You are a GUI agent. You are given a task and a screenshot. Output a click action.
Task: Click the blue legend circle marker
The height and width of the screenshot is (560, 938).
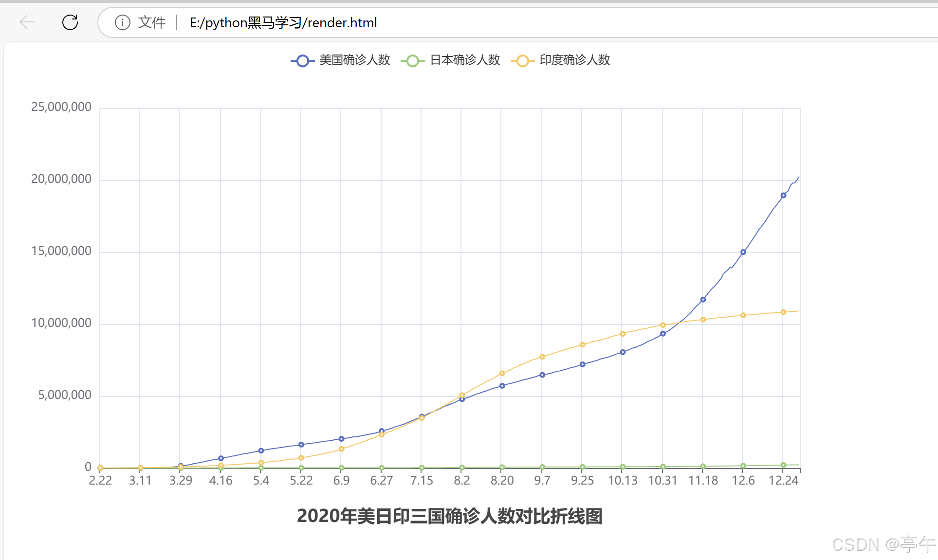302,61
